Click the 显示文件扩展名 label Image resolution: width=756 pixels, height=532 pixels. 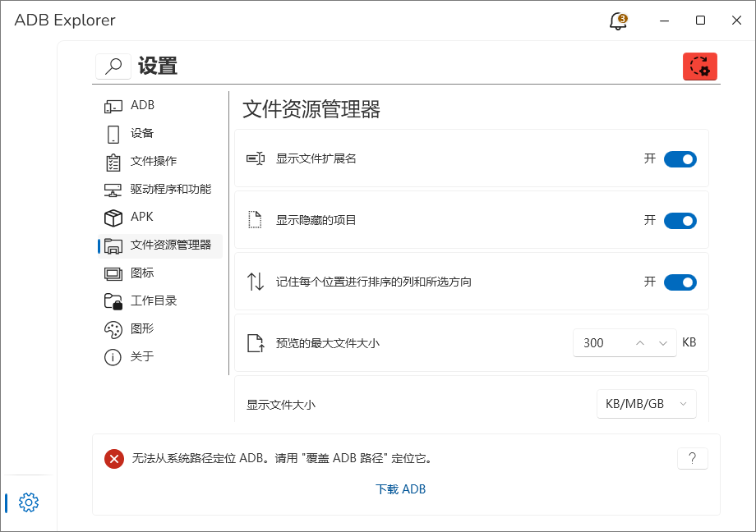click(316, 158)
